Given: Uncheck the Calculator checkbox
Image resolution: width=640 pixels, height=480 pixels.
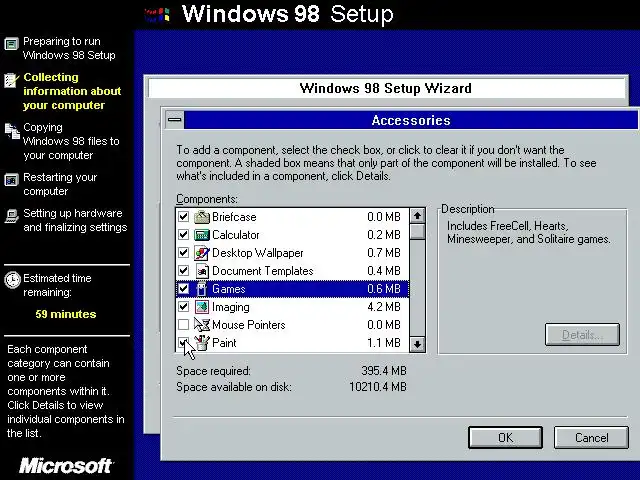Looking at the screenshot, I should tap(183, 235).
